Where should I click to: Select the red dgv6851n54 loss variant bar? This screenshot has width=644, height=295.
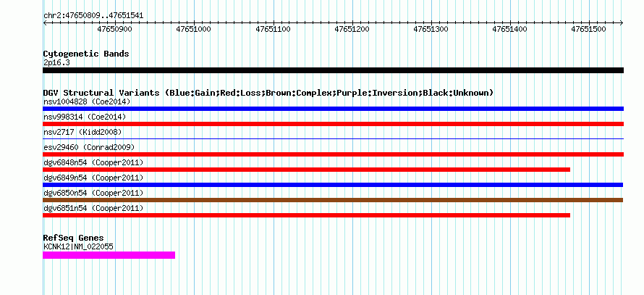[x=306, y=215]
